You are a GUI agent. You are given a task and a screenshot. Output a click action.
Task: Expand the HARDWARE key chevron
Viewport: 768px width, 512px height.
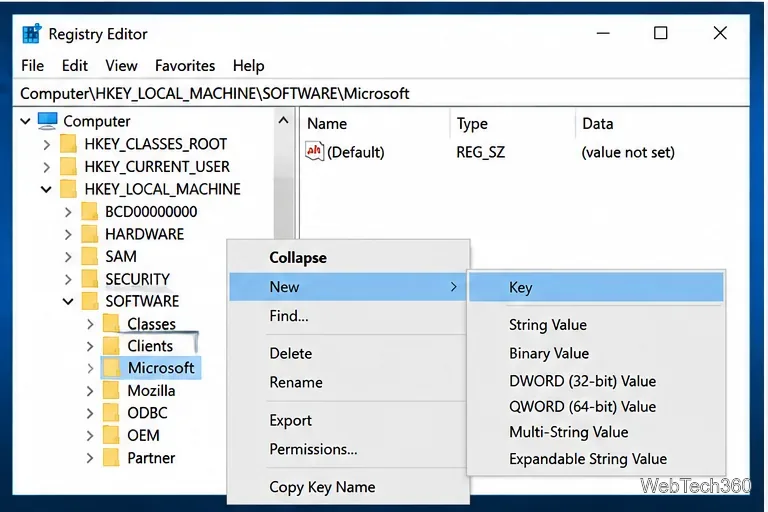(x=68, y=235)
